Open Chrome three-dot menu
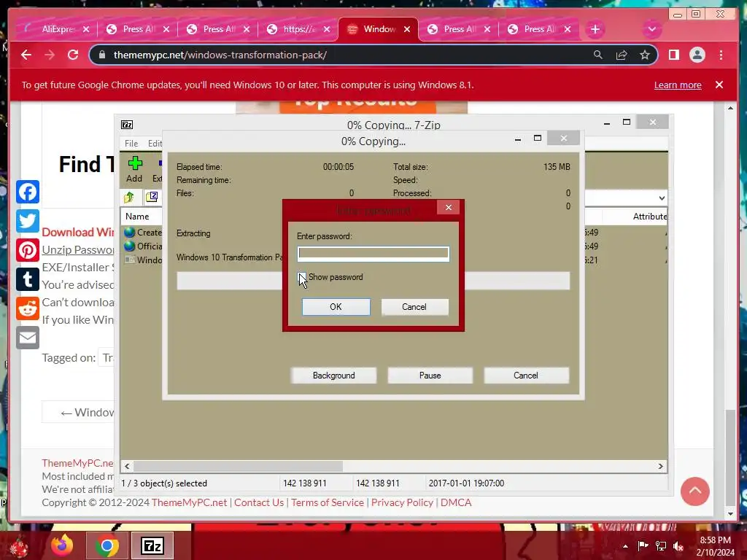 click(721, 55)
